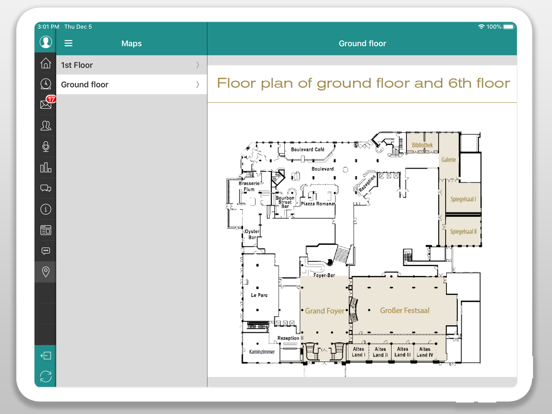Select the truck transport icon
This screenshot has height=414, width=552.
45,188
